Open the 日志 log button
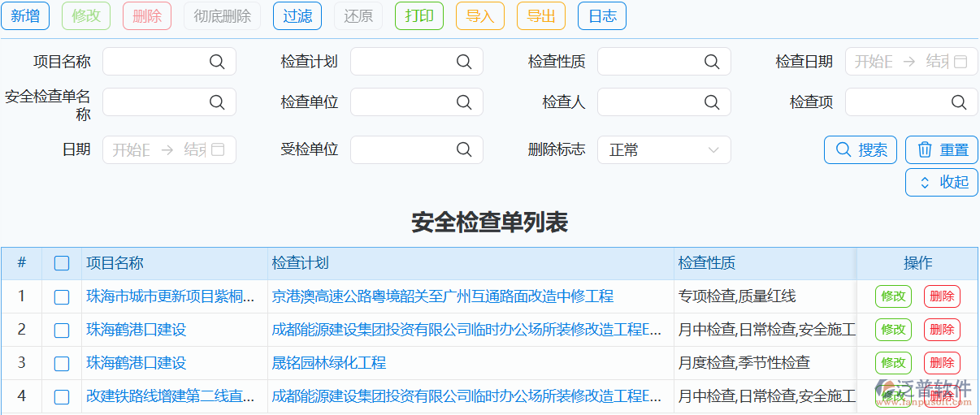 (x=602, y=16)
